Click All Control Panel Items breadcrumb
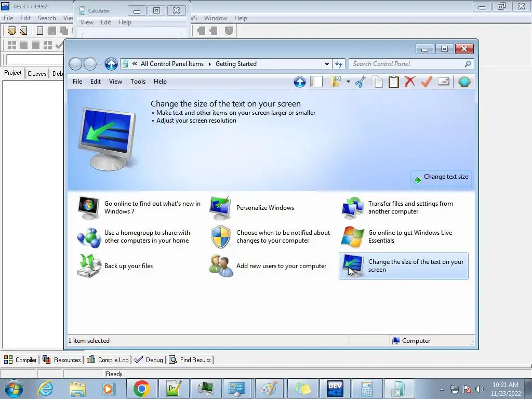Image resolution: width=532 pixels, height=399 pixels. pyautogui.click(x=172, y=64)
